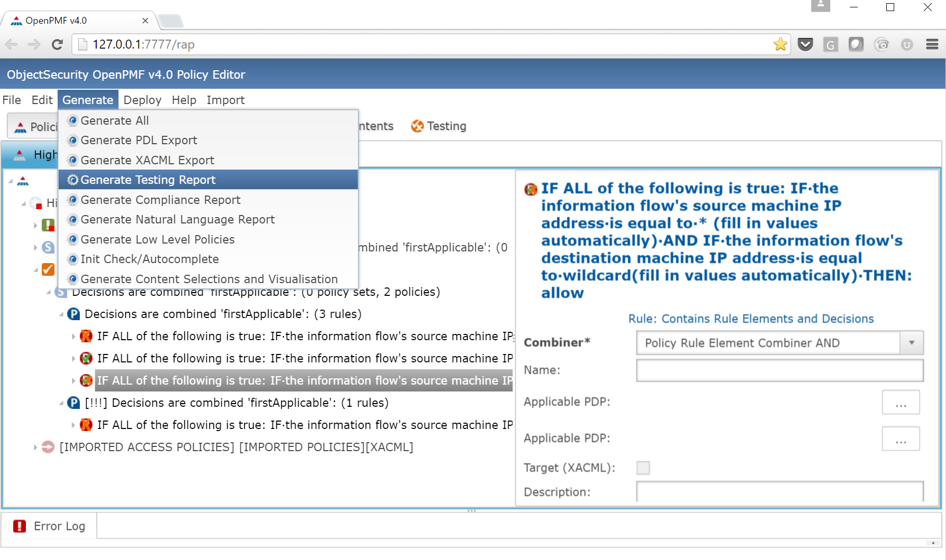Run Init Check/Autocomplete
Image resolution: width=946 pixels, height=560 pixels.
click(x=208, y=259)
